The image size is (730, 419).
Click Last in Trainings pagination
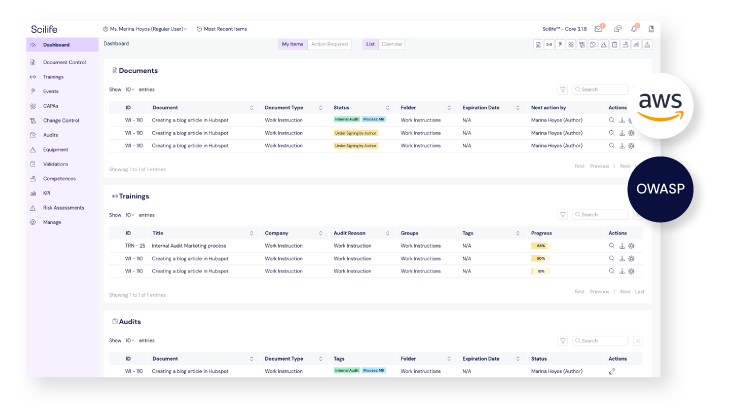(x=640, y=291)
